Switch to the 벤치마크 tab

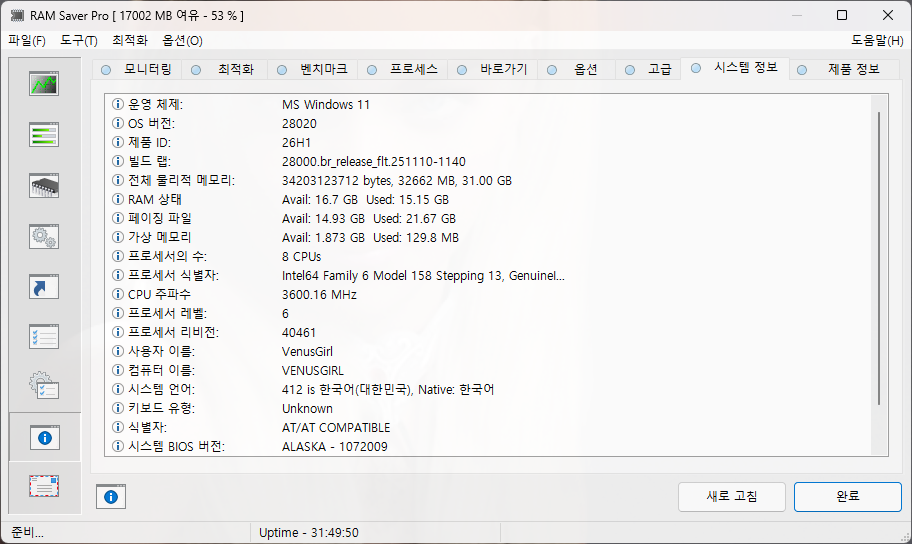pyautogui.click(x=313, y=69)
